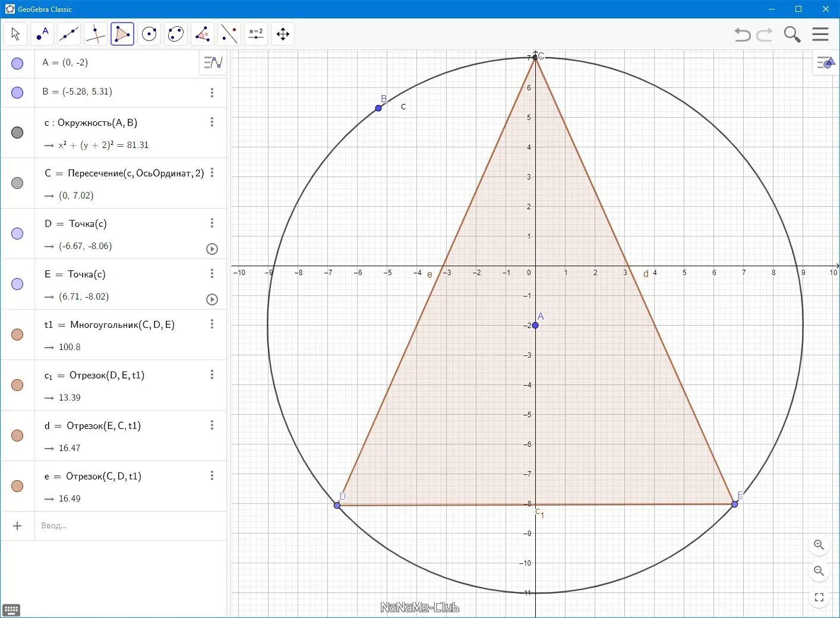Viewport: 840px width, 618px height.
Task: Select the Point tool
Action: click(x=42, y=34)
